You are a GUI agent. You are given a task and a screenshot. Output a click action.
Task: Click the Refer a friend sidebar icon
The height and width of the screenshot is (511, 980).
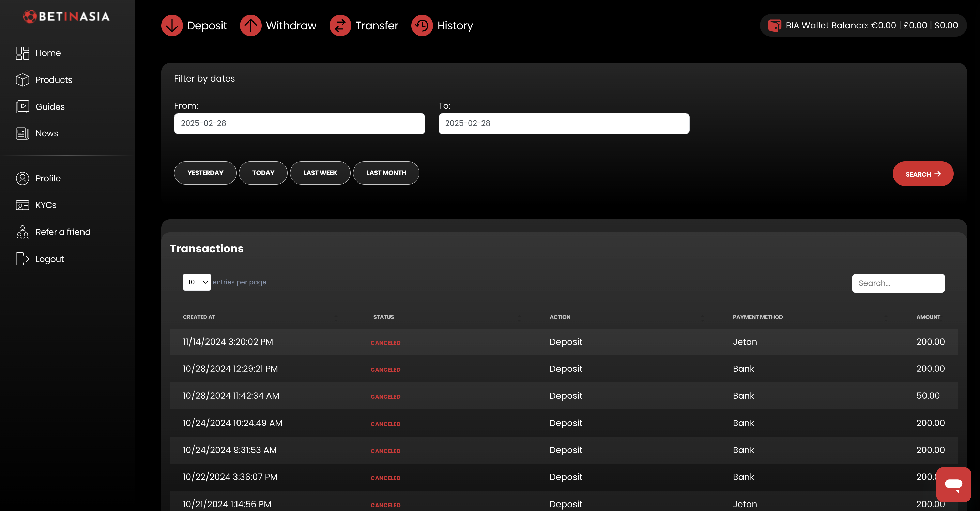point(22,232)
